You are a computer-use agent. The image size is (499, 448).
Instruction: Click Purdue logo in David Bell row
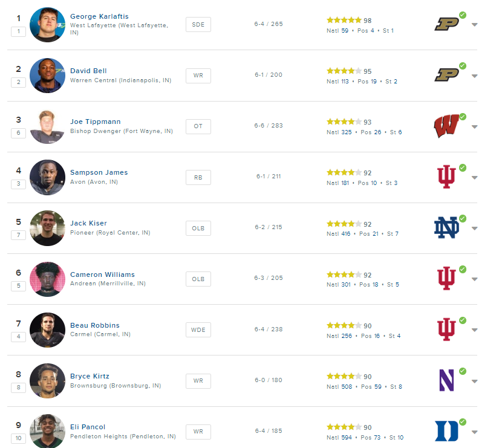(x=446, y=75)
